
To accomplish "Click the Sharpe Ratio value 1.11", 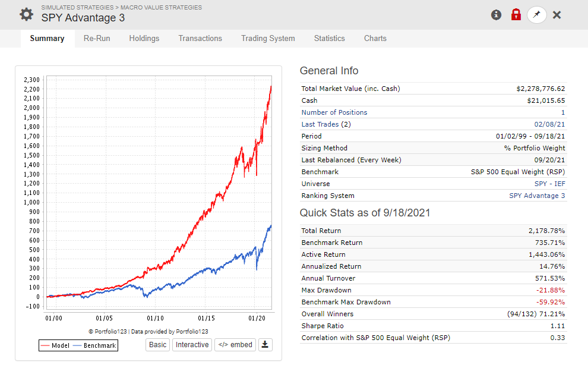I will click(x=558, y=326).
